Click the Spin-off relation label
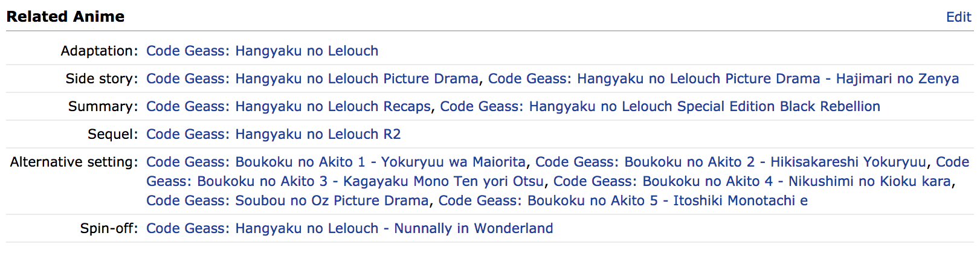The image size is (980, 256). [x=109, y=228]
